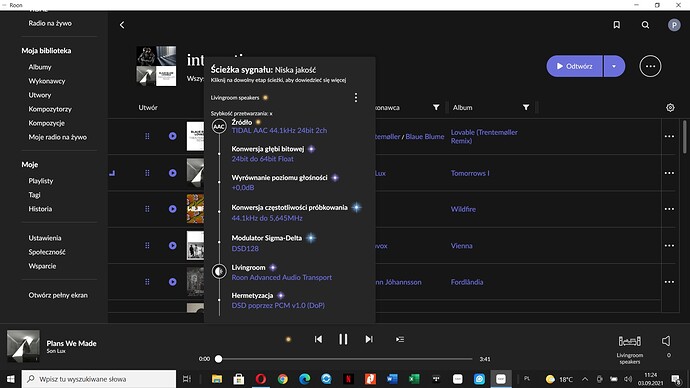Open Playlisty in sidebar
This screenshot has height=388, width=690.
(41, 181)
